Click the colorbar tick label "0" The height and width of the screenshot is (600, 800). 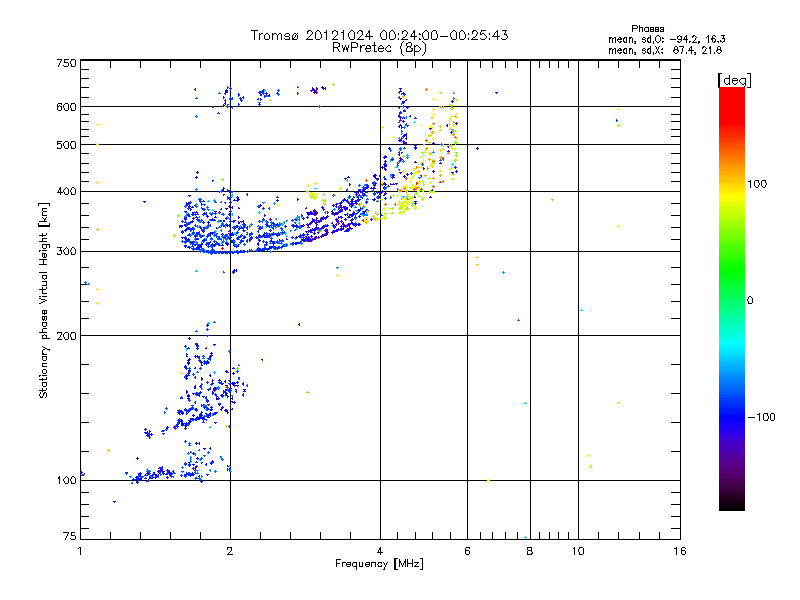coord(750,301)
